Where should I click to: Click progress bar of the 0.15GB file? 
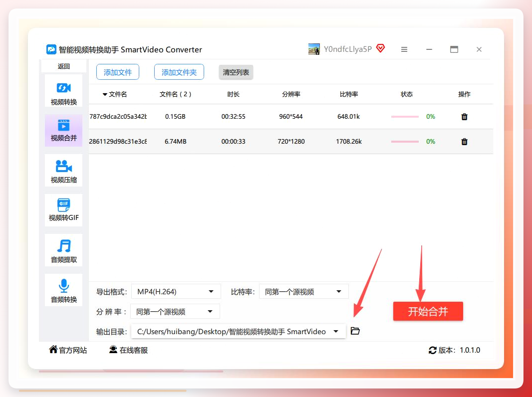405,117
